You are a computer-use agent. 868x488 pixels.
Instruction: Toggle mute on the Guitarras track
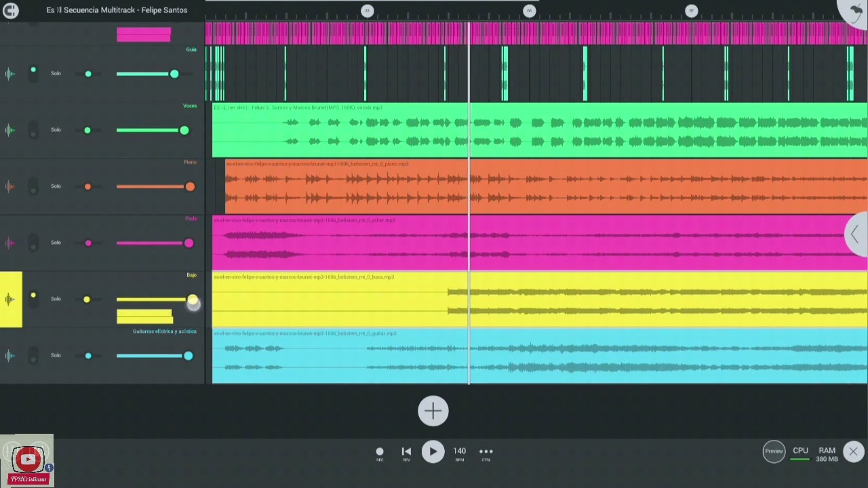click(33, 355)
